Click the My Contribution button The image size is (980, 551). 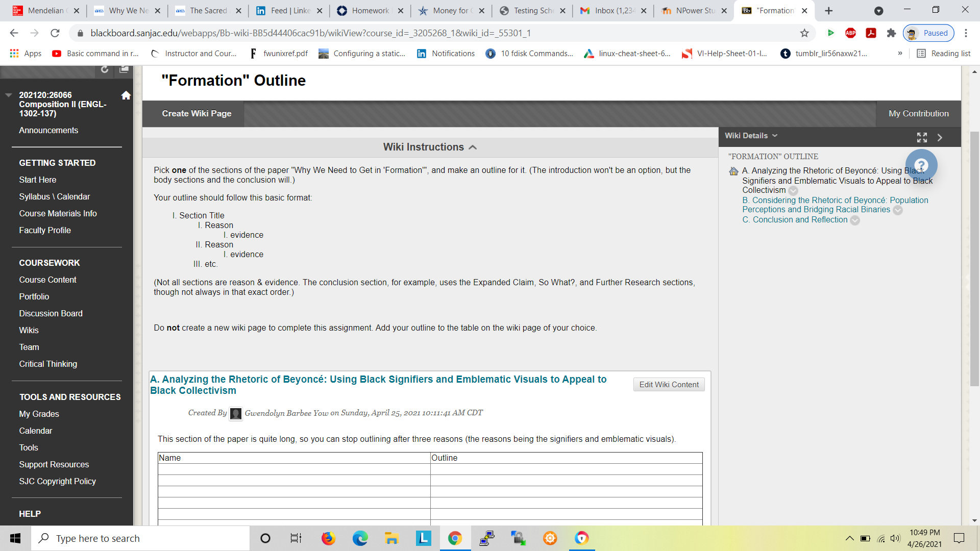tap(918, 114)
